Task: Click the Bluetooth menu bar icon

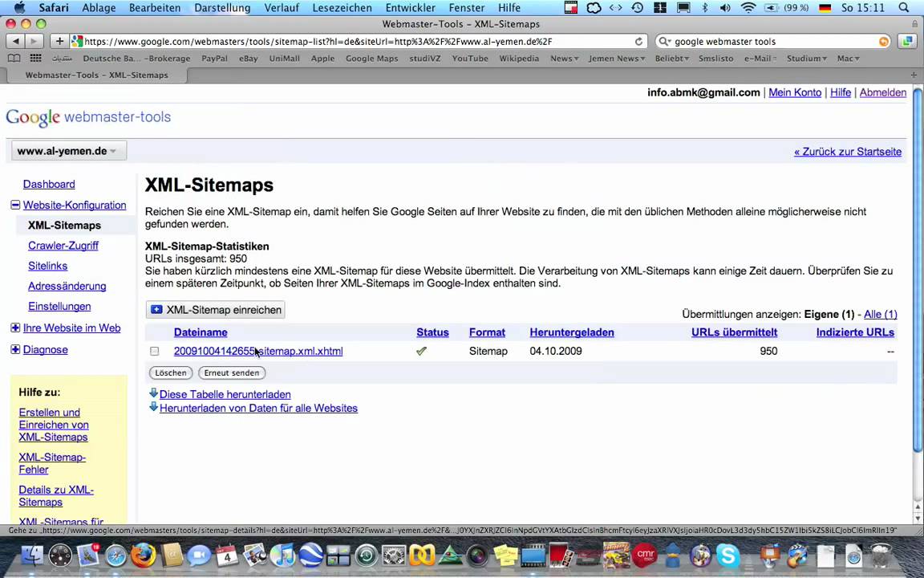Action: tap(705, 8)
